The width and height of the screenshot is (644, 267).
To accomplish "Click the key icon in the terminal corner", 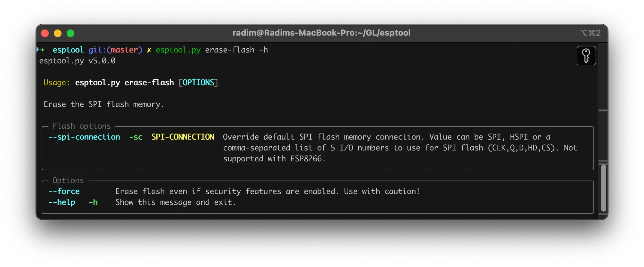I will click(586, 56).
